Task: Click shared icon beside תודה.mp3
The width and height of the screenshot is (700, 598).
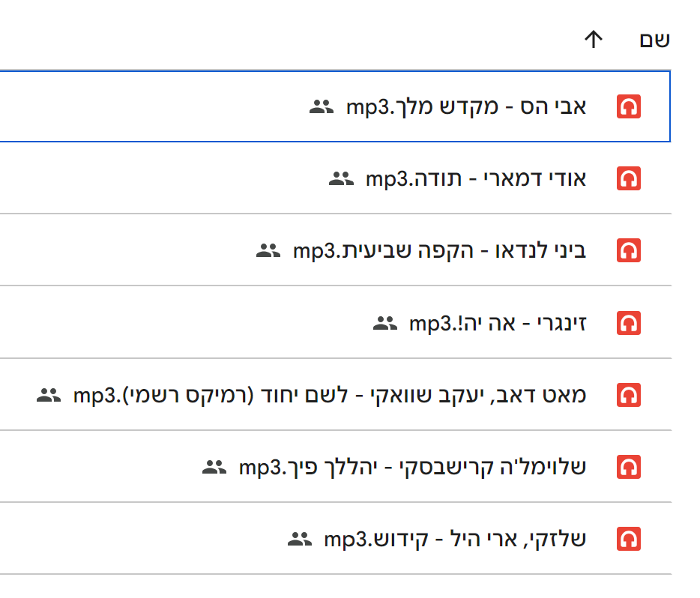Action: [341, 178]
